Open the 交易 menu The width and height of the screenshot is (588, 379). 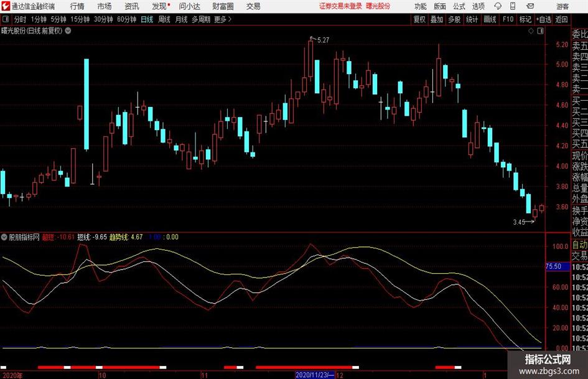(253, 6)
